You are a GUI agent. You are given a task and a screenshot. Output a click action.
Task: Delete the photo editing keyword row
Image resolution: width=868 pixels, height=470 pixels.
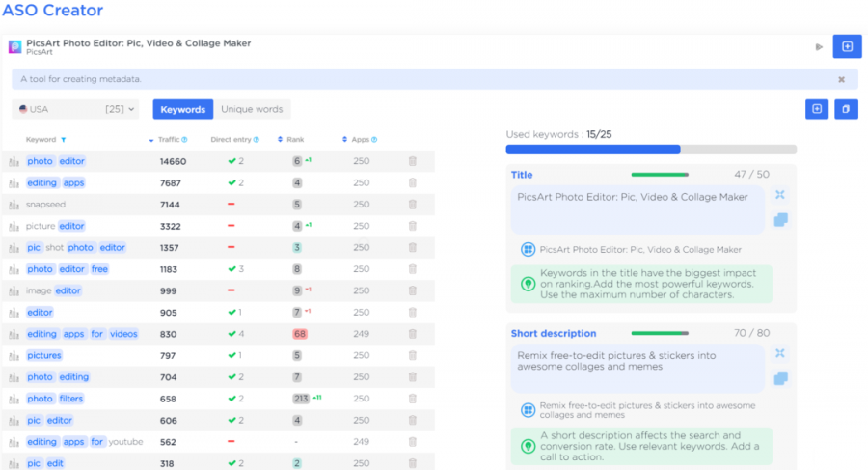pyautogui.click(x=413, y=377)
